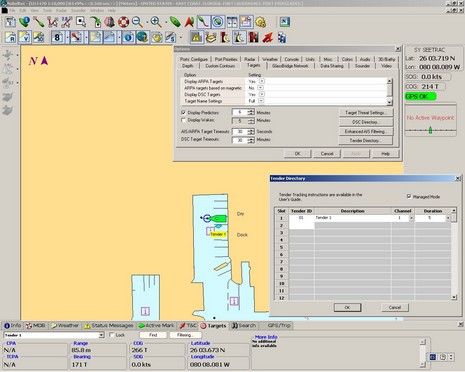Switch to the Depth options tab

(x=187, y=66)
